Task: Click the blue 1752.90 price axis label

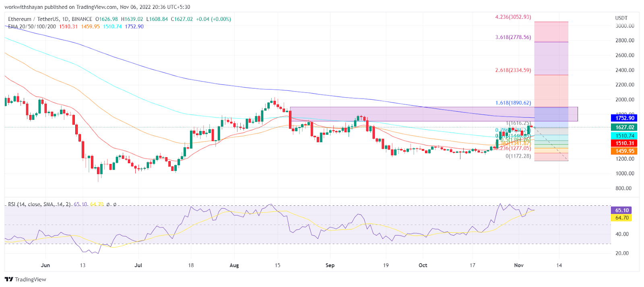Action: [624, 118]
